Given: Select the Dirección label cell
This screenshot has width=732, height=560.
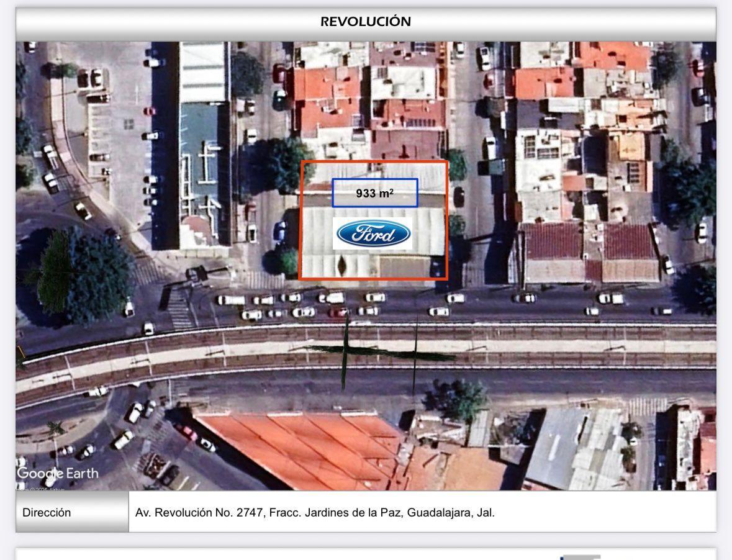Looking at the screenshot, I should 72,513.
